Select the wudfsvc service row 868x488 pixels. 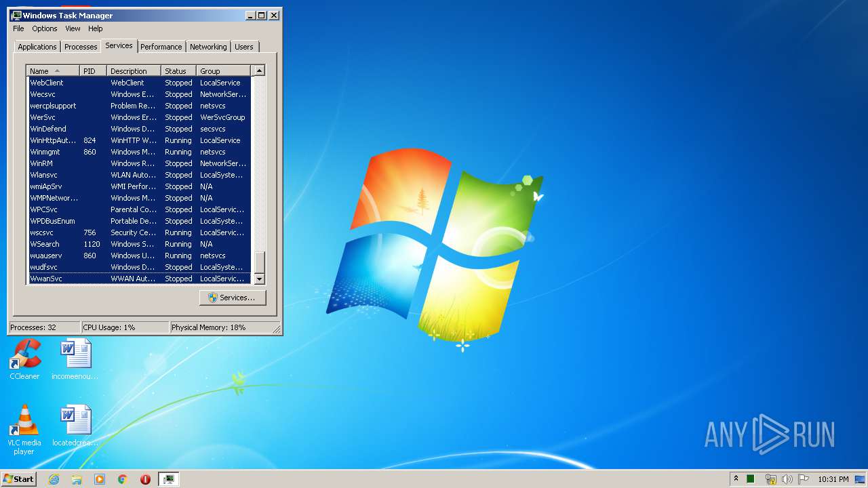pos(139,267)
